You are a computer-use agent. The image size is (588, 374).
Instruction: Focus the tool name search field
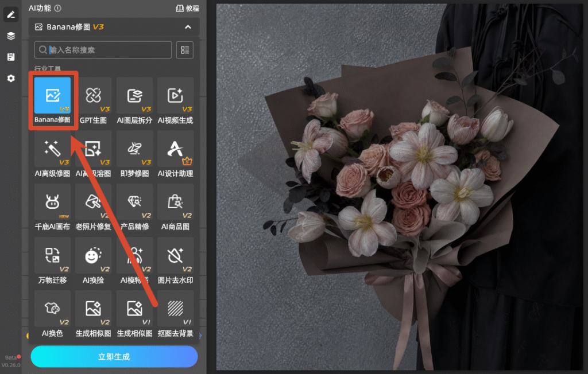pos(103,50)
